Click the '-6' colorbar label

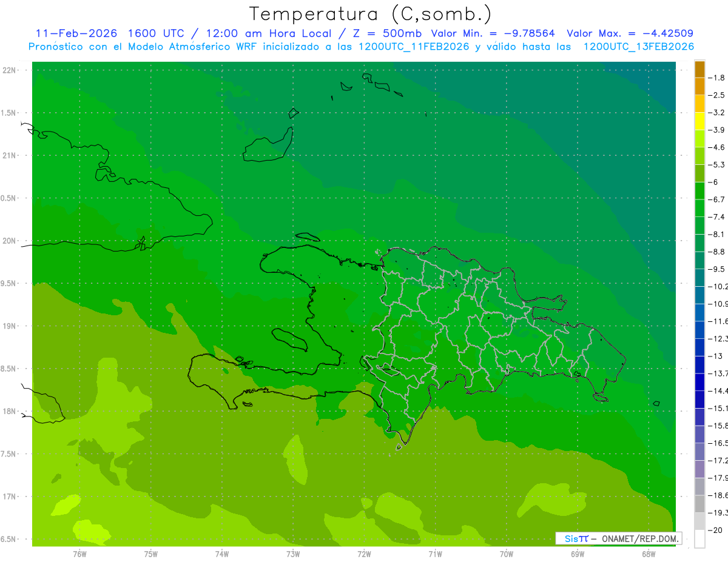click(x=713, y=182)
